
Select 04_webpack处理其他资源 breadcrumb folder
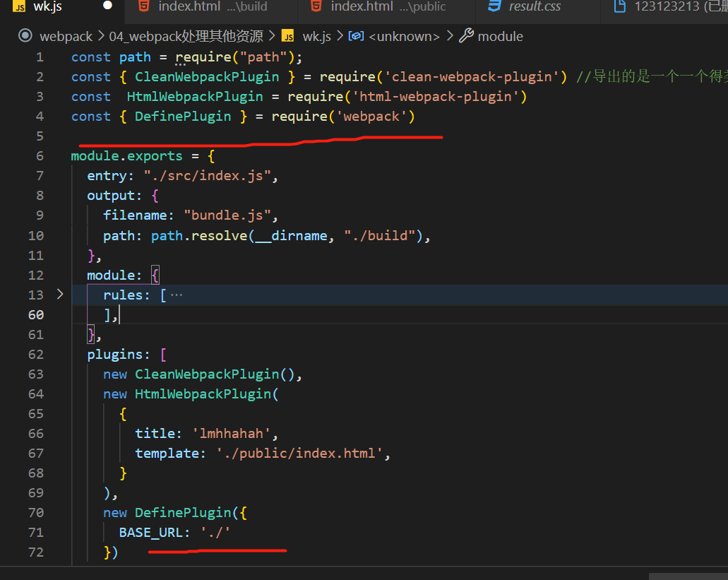pos(186,36)
